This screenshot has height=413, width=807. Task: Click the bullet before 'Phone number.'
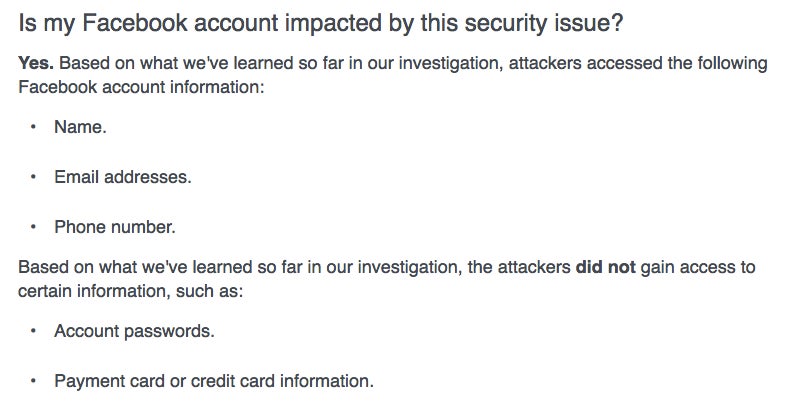point(33,227)
